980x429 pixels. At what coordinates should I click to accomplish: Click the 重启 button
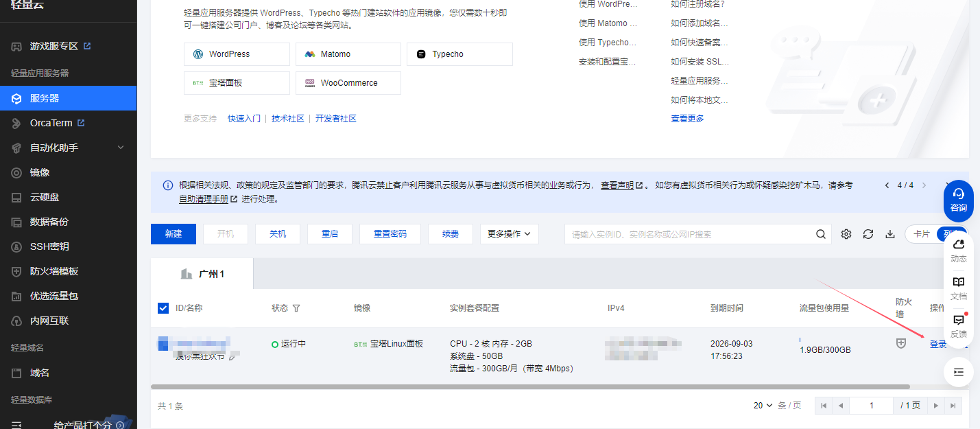click(x=330, y=234)
